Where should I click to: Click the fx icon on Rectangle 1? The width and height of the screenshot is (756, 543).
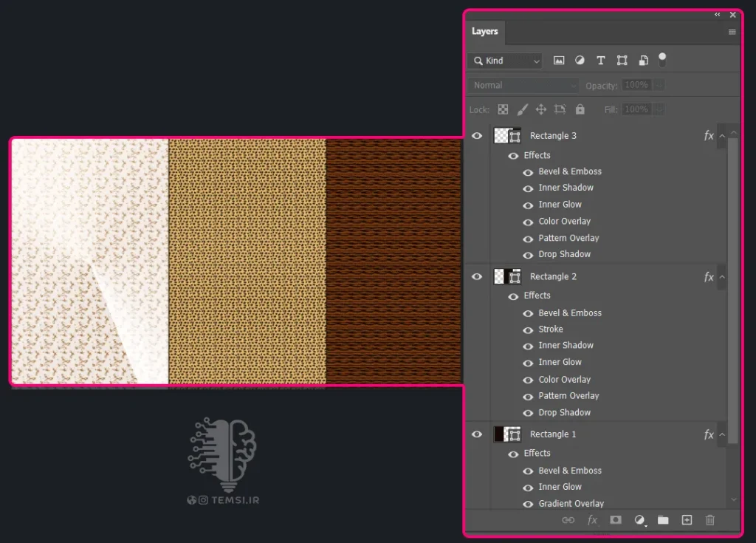pos(709,434)
